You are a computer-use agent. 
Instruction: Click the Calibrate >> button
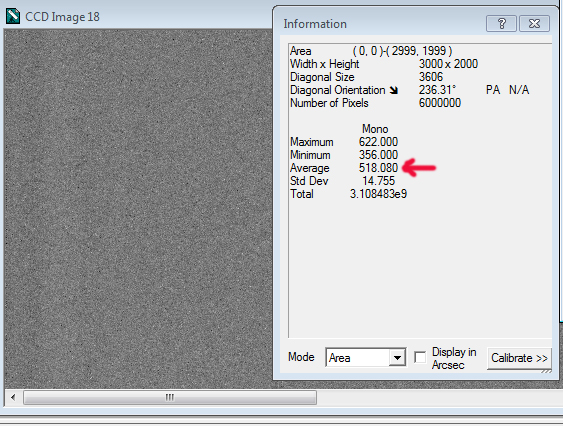[519, 358]
